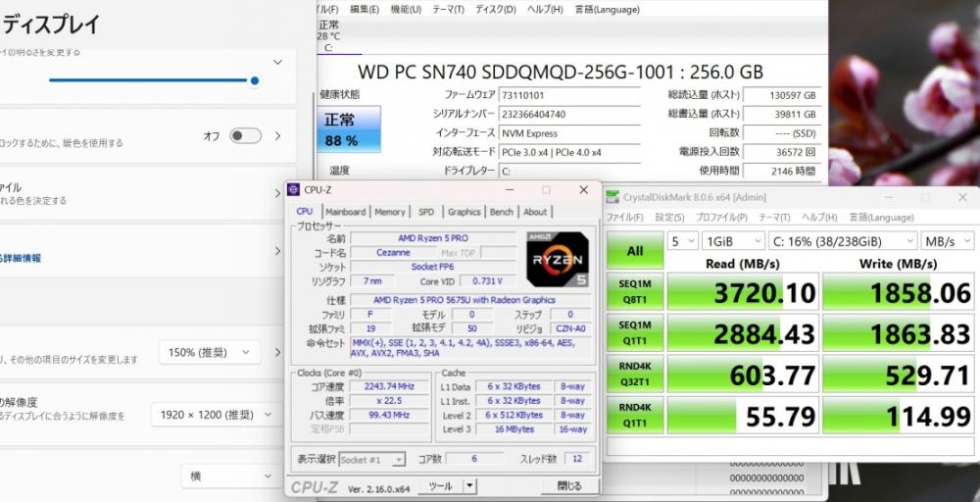This screenshot has width=980, height=502.
Task: Open ファイル menu in CrystalDiskMark
Action: pyautogui.click(x=625, y=218)
